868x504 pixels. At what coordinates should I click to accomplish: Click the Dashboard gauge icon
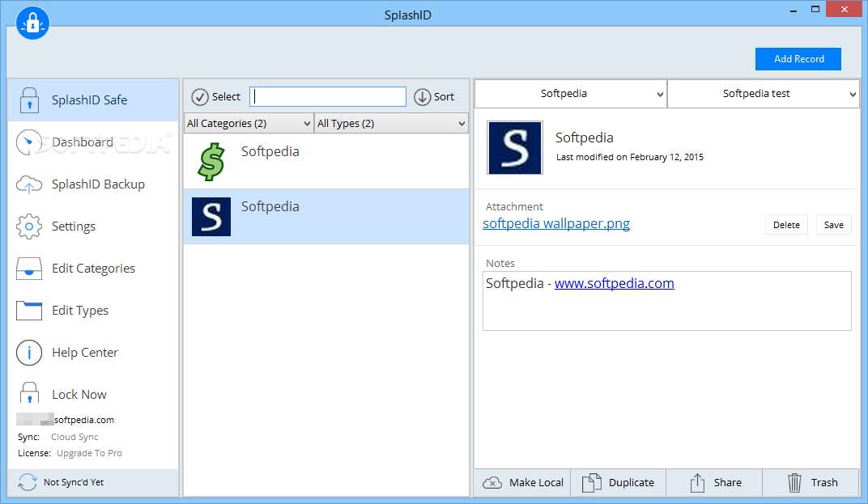coord(29,142)
